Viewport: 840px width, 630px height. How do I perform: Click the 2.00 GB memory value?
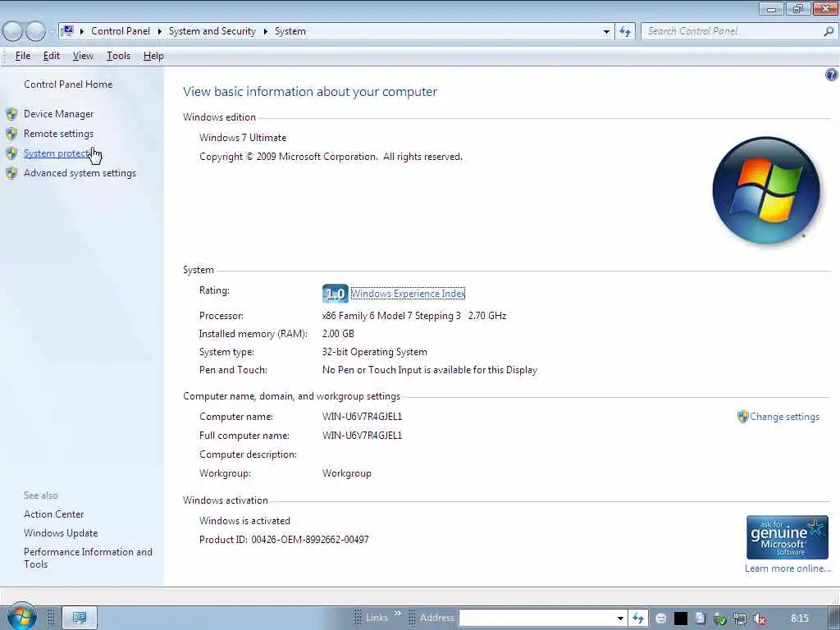(x=338, y=334)
